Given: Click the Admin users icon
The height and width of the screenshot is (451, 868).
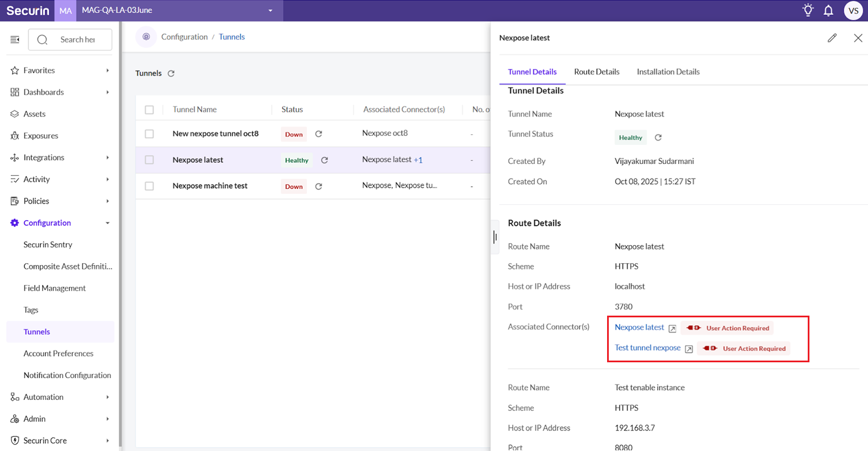Looking at the screenshot, I should [15, 419].
